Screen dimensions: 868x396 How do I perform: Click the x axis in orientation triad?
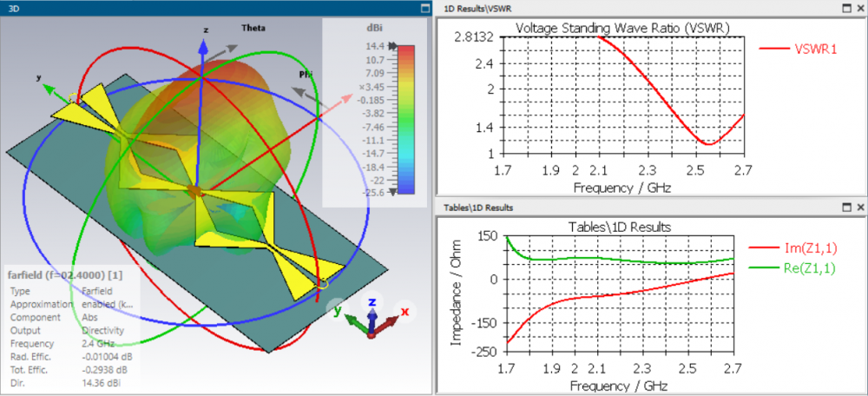click(x=404, y=312)
